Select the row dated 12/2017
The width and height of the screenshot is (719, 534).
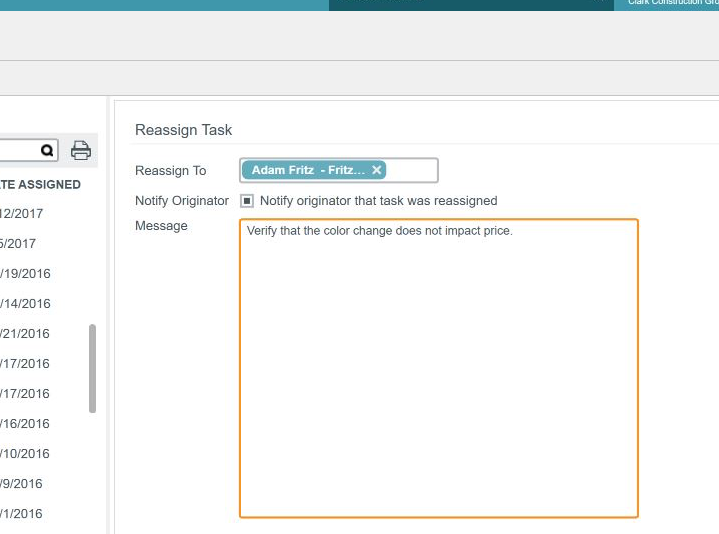coord(22,213)
